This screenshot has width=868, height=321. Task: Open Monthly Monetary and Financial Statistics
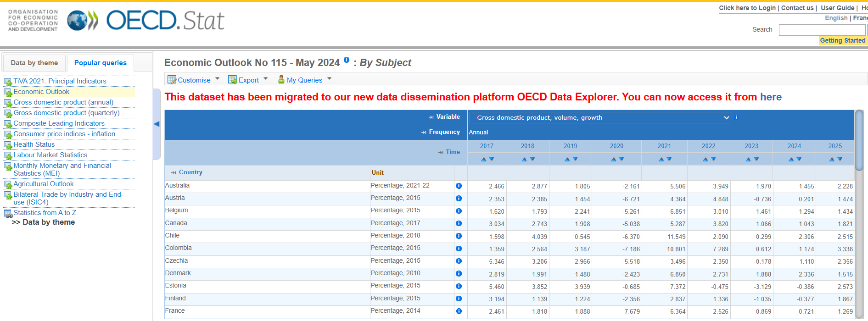(62, 169)
